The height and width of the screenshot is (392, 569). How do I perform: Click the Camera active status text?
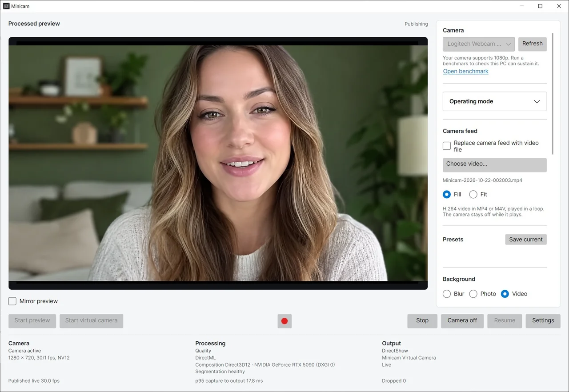click(24, 351)
